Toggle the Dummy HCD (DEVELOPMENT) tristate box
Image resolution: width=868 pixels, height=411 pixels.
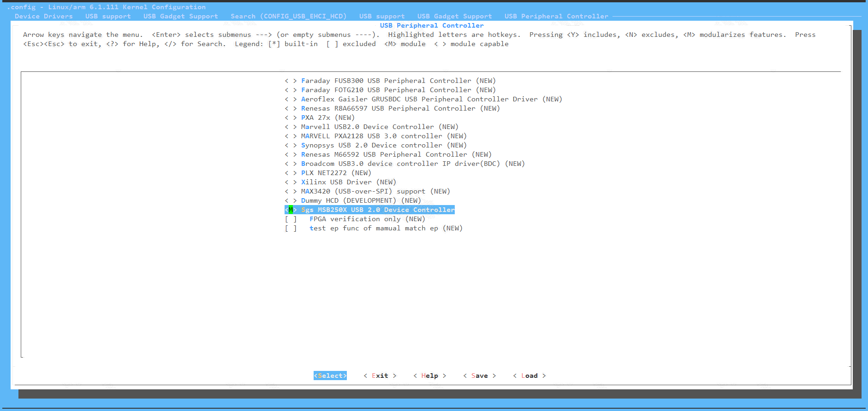291,201
